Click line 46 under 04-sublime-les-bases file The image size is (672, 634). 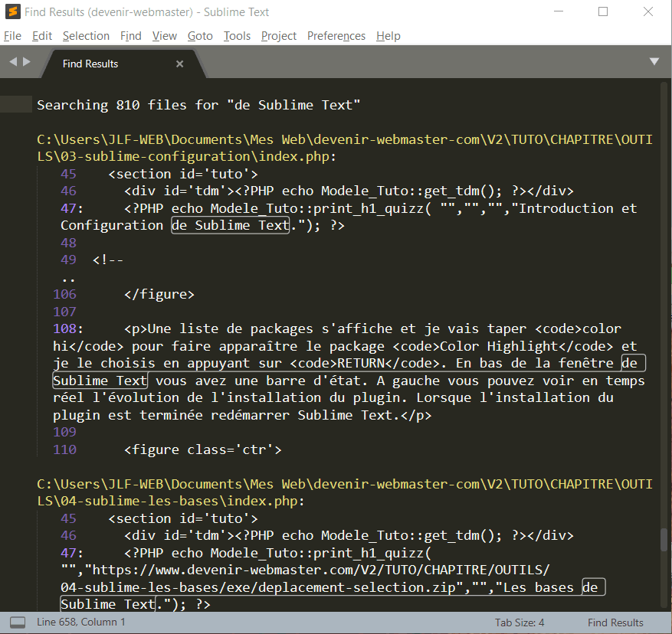[x=316, y=535]
